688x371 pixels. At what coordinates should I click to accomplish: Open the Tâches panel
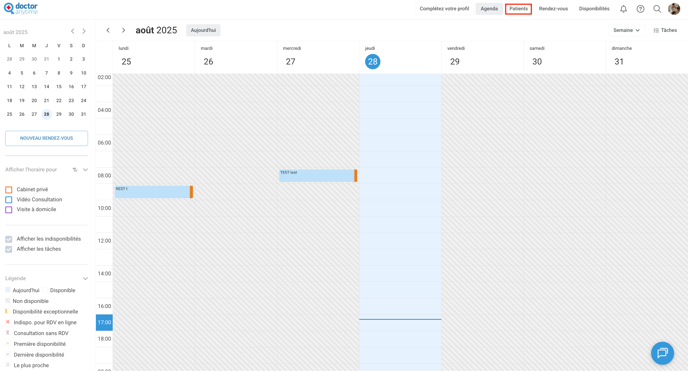pos(665,30)
